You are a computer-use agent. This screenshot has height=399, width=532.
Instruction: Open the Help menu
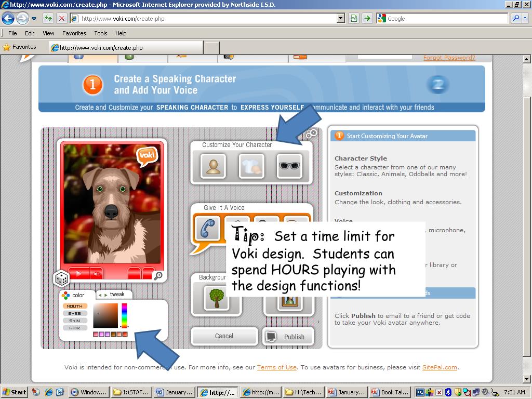point(121,33)
